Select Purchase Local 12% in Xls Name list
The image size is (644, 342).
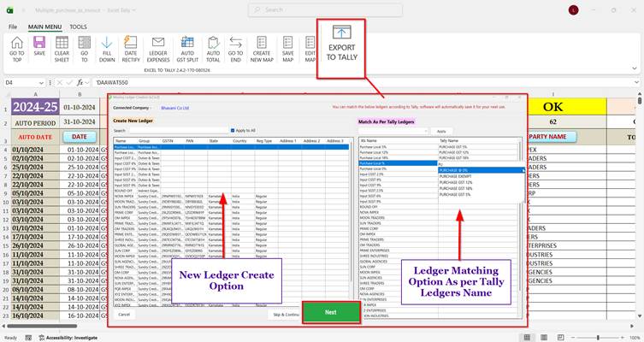(x=398, y=152)
